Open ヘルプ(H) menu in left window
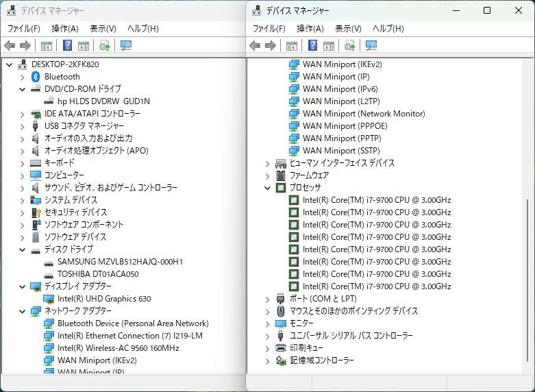This screenshot has height=392, width=535. [143, 29]
